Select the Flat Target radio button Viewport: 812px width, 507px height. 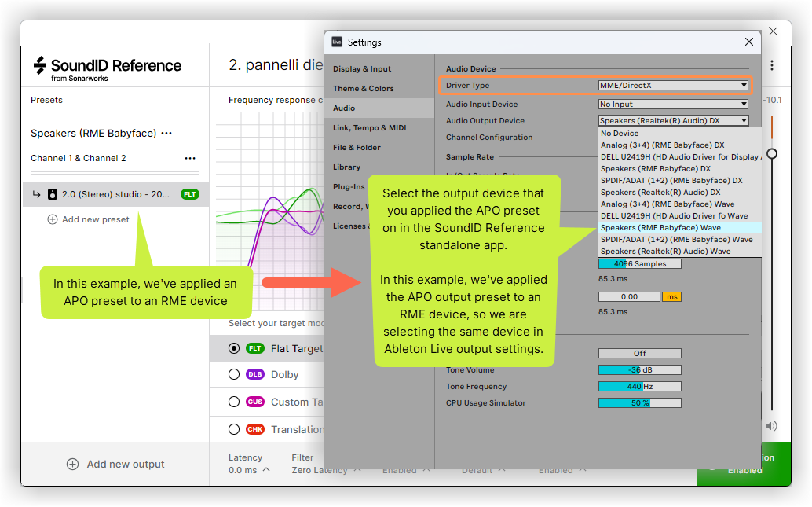click(234, 348)
